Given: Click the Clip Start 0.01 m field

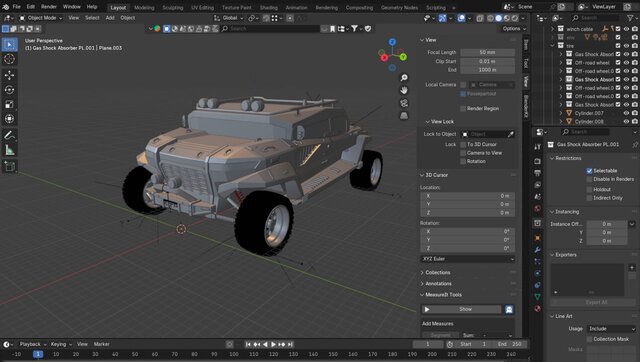Looking at the screenshot, I should 488,62.
